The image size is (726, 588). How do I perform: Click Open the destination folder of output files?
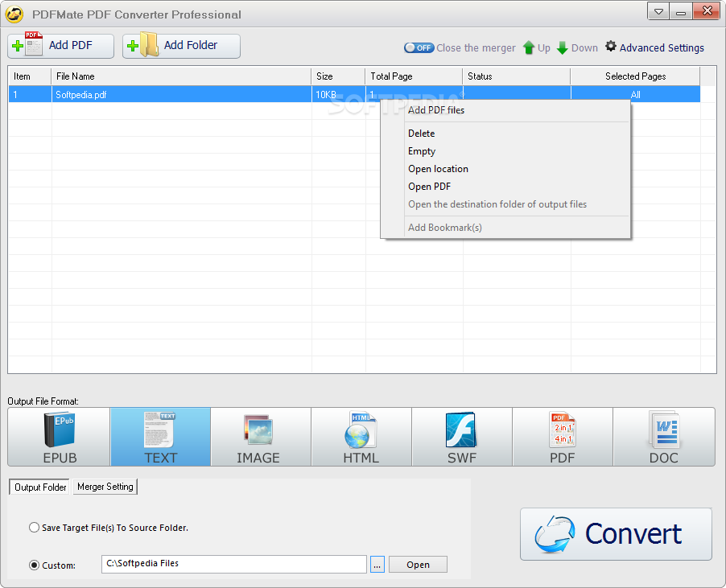(x=505, y=204)
